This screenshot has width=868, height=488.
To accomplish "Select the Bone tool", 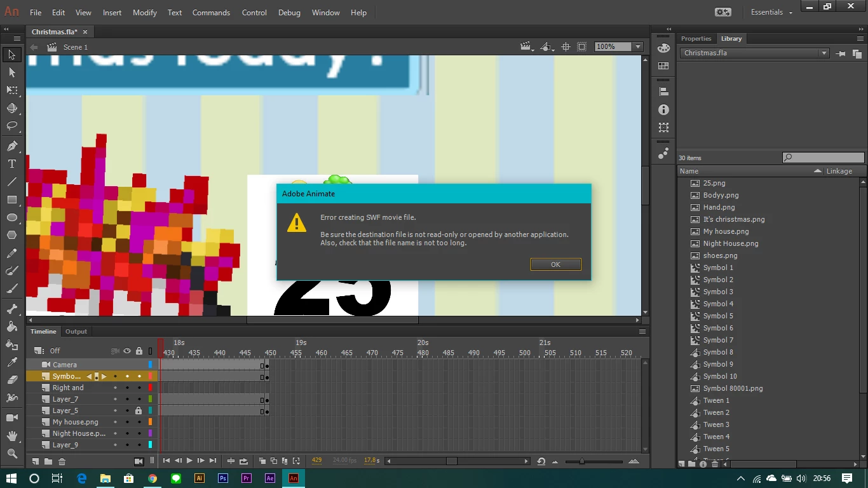I will click(x=11, y=309).
